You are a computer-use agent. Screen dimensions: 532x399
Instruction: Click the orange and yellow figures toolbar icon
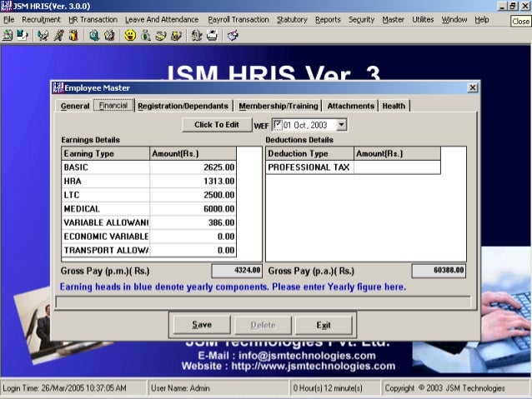(x=73, y=35)
